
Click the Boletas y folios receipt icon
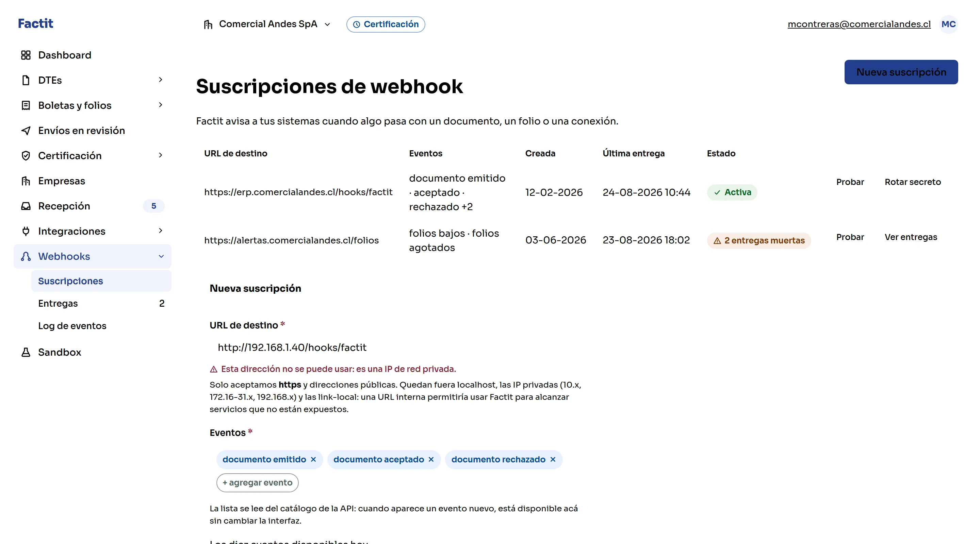[26, 105]
